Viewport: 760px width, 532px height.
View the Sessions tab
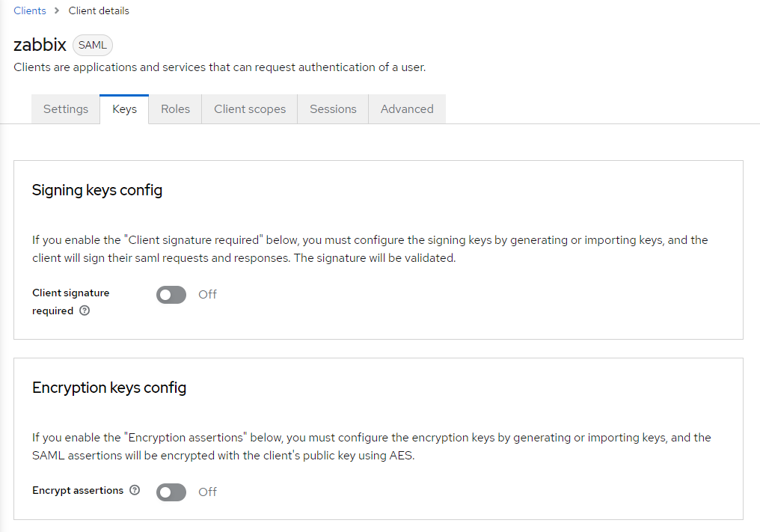333,109
